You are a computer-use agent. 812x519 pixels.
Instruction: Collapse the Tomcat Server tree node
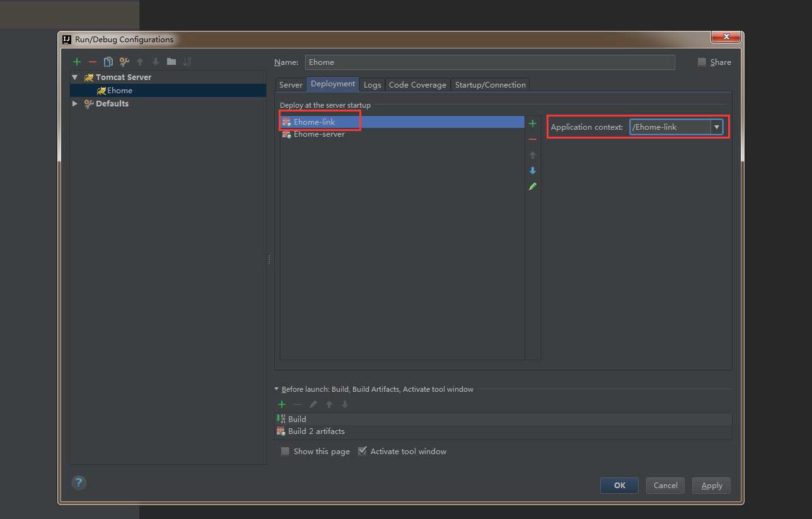(x=75, y=77)
